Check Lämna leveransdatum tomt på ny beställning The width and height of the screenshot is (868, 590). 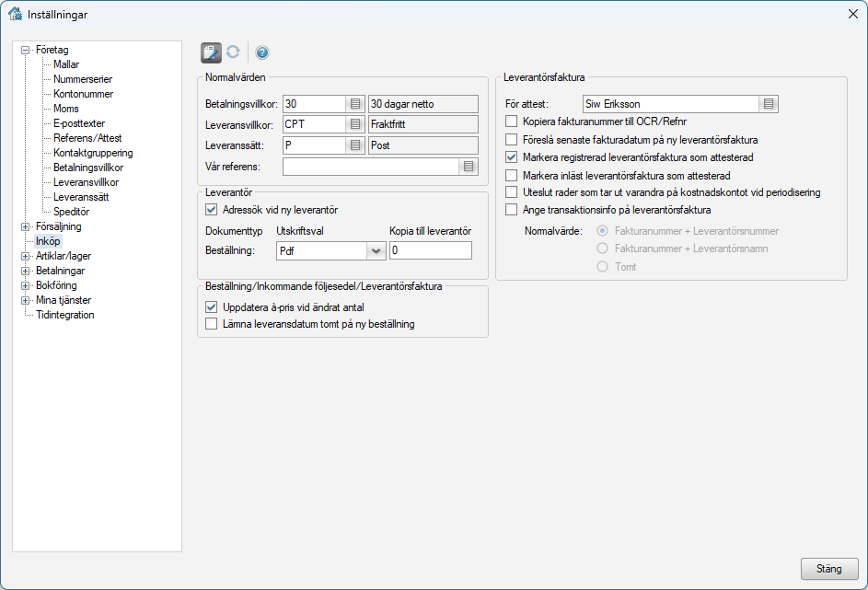tap(213, 324)
